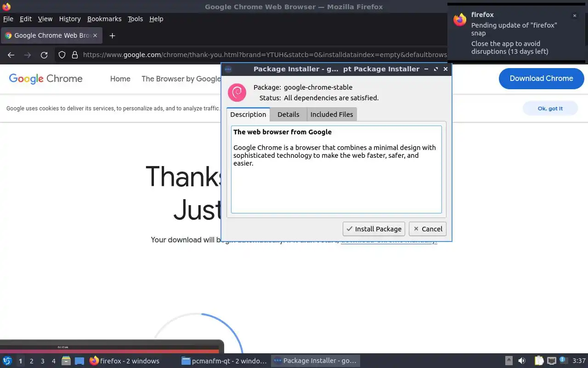Click the Download Chrome button
The image size is (588, 368).
tap(541, 79)
